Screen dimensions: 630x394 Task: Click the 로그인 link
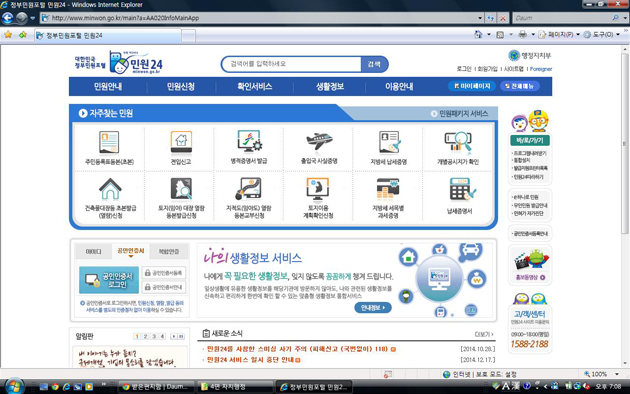464,69
